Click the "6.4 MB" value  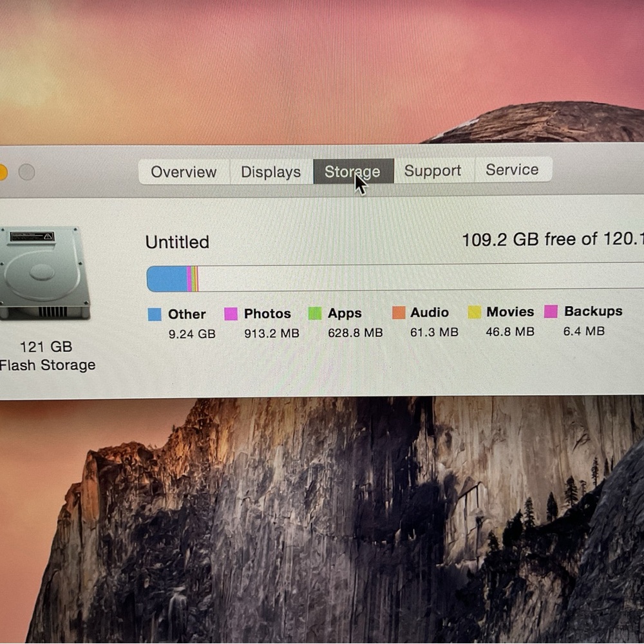584,331
